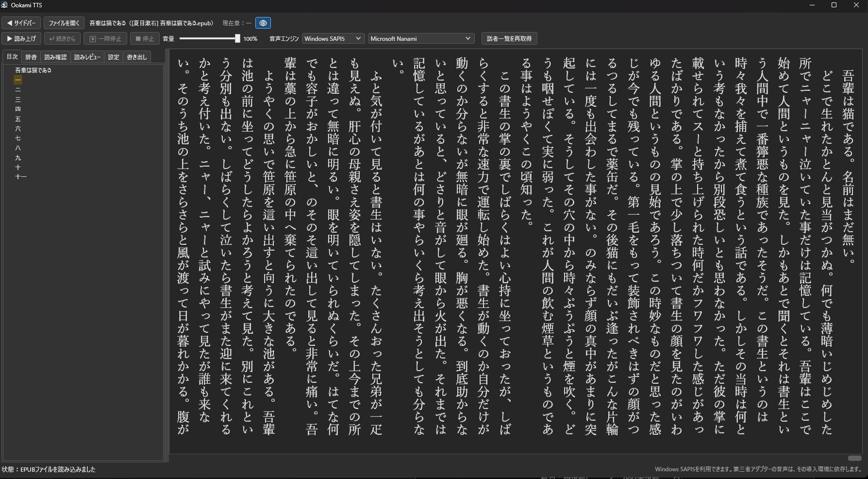Image resolution: width=868 pixels, height=479 pixels.
Task: Switch to the 設定 tab
Action: coord(114,57)
